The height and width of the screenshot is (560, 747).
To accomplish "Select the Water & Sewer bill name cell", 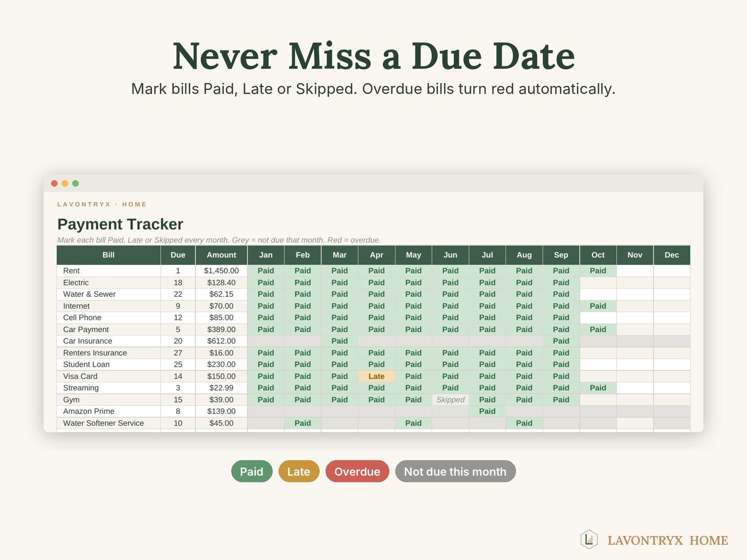I will coord(108,294).
